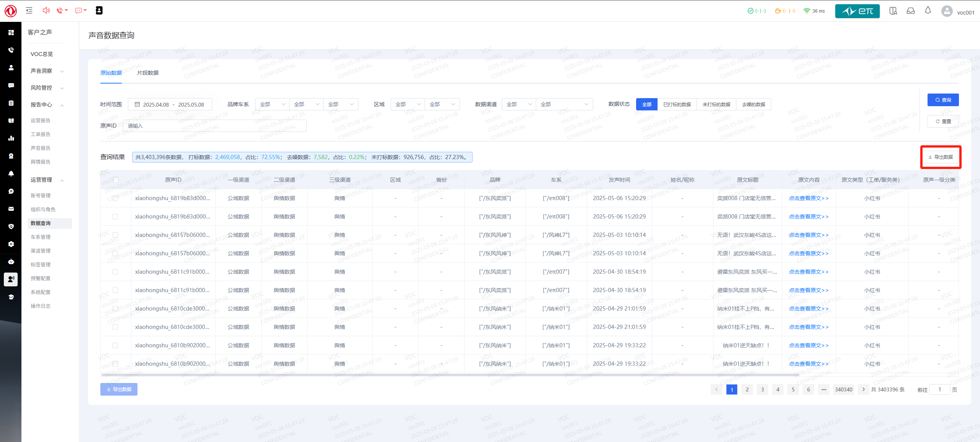Viewport: 980px width, 442px height.
Task: Click the chat bubble icon in left rail
Action: pos(11,85)
